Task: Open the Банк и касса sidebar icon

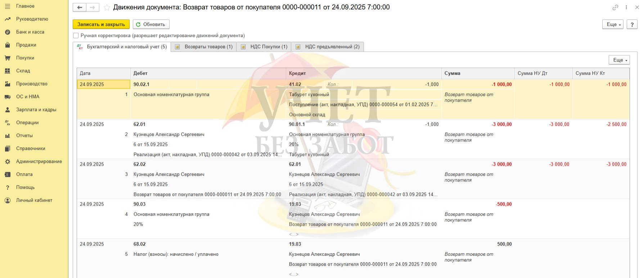Action: click(8, 32)
